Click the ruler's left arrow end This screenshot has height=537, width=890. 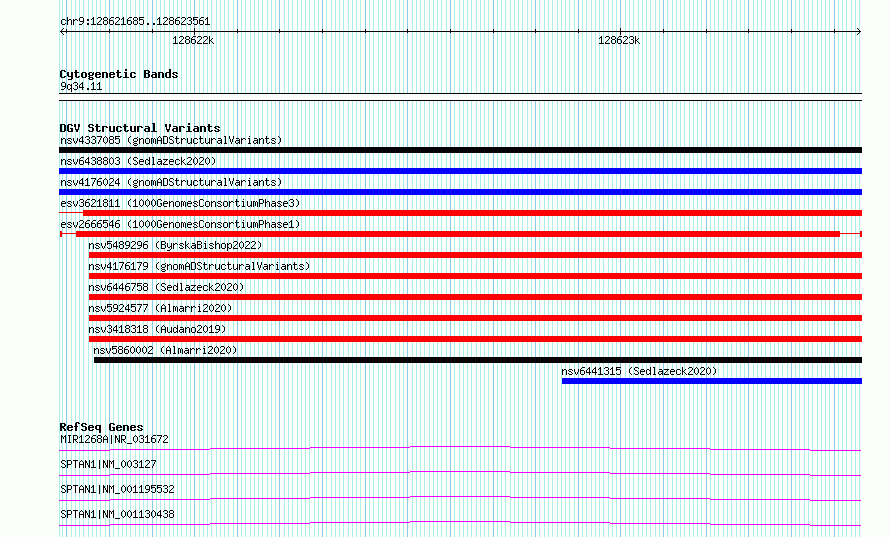(x=62, y=32)
